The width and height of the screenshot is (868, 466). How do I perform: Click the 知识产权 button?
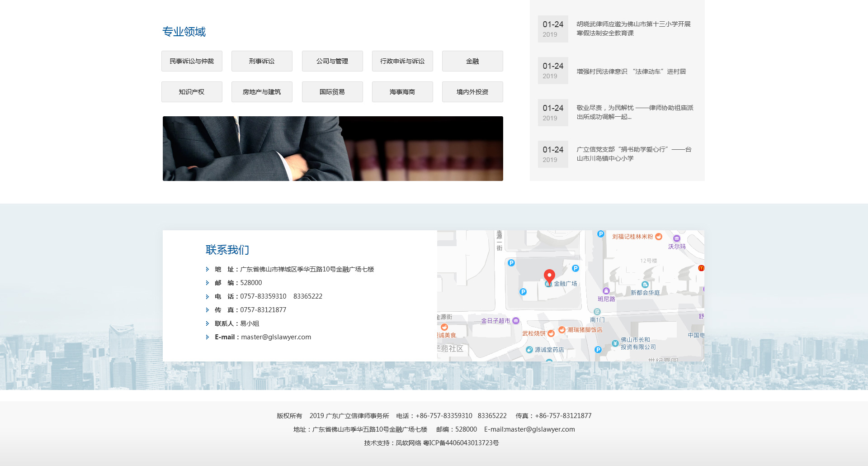(192, 92)
